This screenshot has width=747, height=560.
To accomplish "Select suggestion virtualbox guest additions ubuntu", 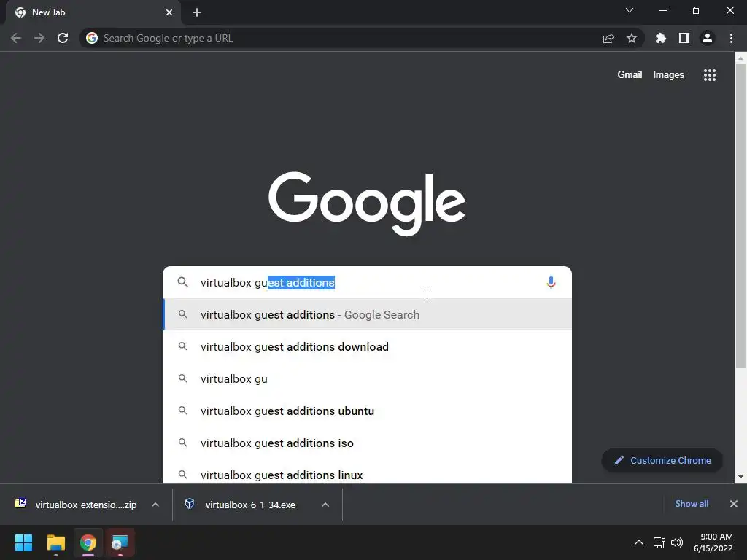I will click(x=368, y=411).
